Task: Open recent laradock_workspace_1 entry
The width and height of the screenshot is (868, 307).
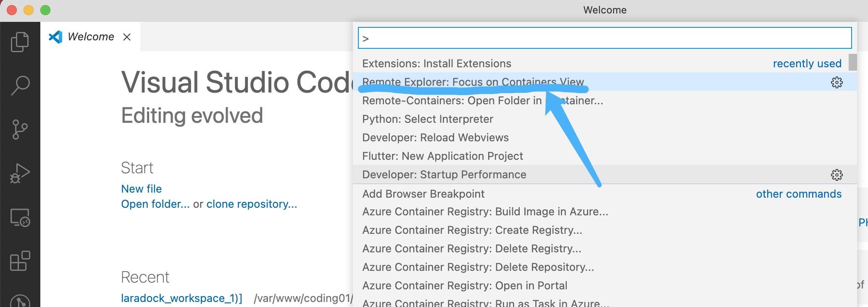Action: (x=181, y=298)
